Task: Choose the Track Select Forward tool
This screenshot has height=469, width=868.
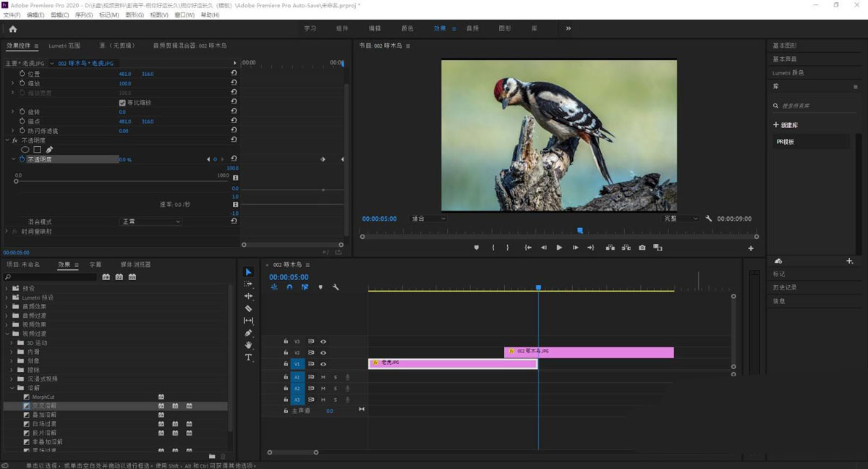Action: 249,284
